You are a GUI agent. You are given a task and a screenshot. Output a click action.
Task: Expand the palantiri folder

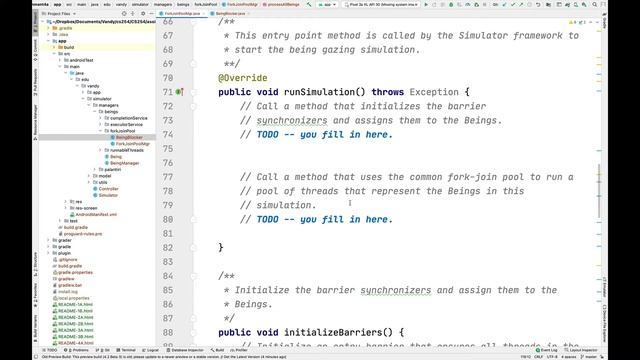[95, 169]
